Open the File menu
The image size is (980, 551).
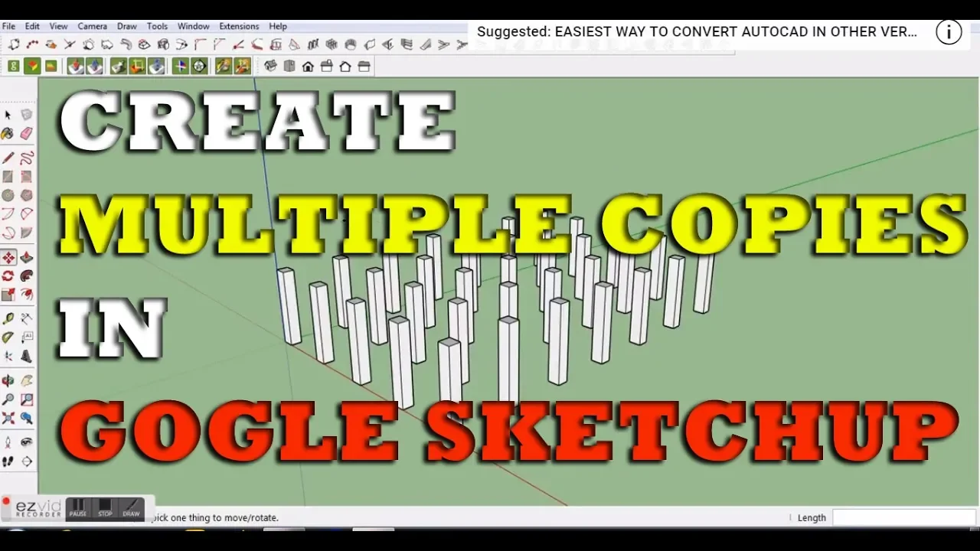point(8,26)
